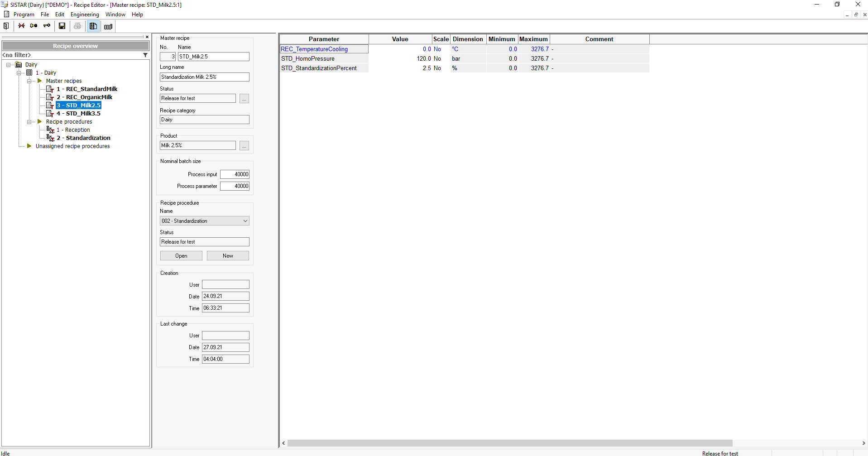Collapse the Recipe procedures tree node

click(29, 122)
